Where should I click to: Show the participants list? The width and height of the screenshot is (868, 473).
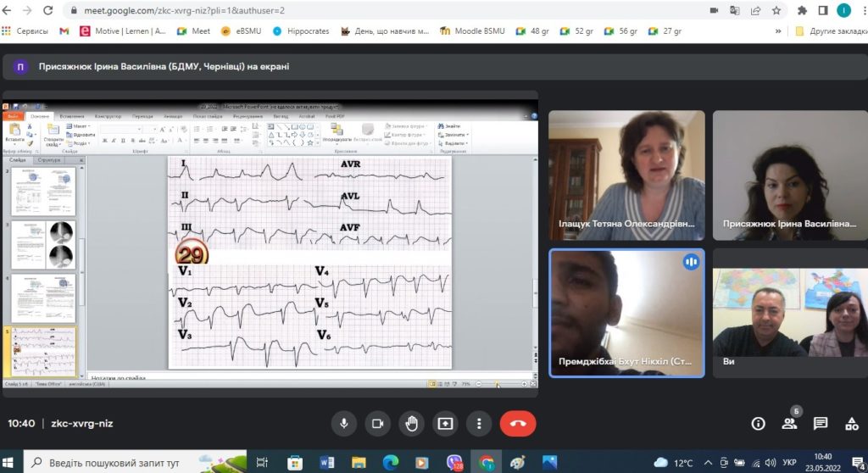[789, 423]
